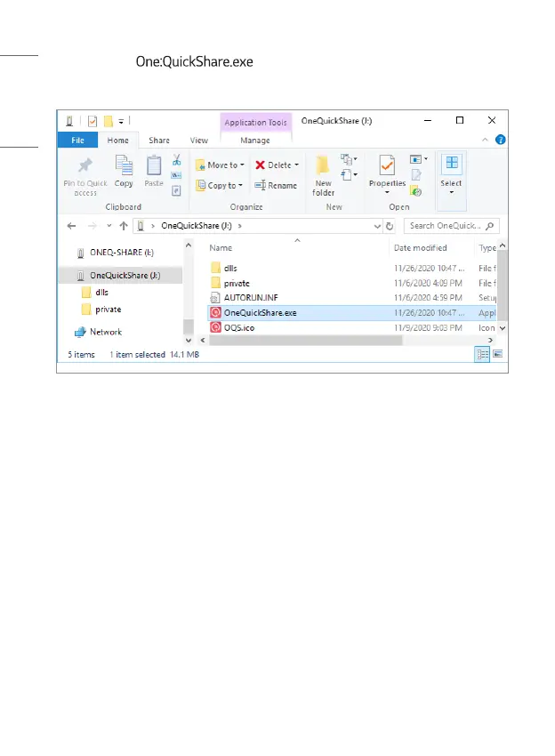Open the Quick Access Toolbar customize dropdown
This screenshot has width=555, height=756.
coord(121,121)
